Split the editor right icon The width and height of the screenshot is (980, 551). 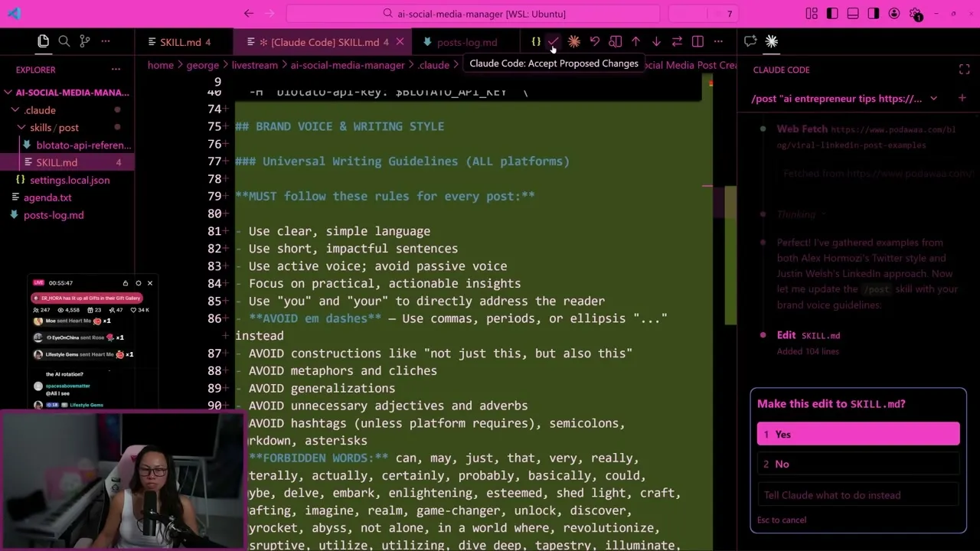tap(697, 41)
